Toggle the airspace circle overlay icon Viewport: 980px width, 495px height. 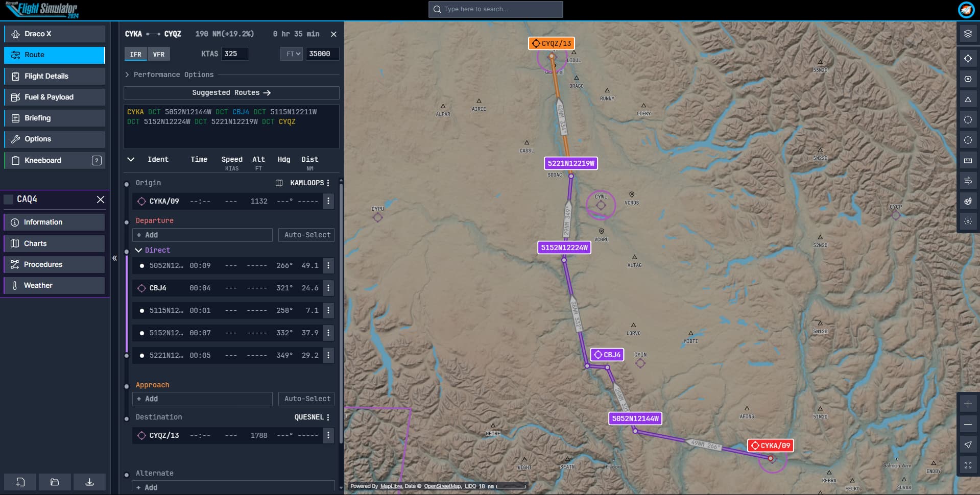pyautogui.click(x=968, y=119)
